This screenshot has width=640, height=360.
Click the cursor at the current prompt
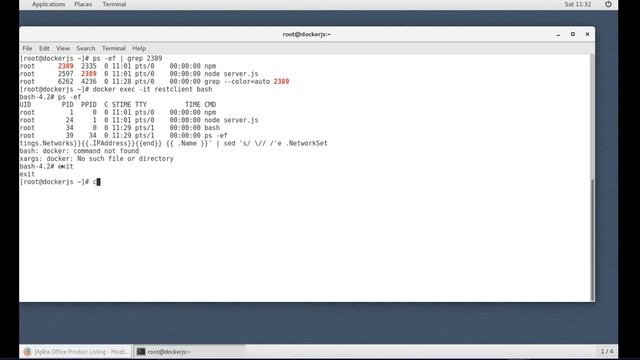pyautogui.click(x=98, y=182)
